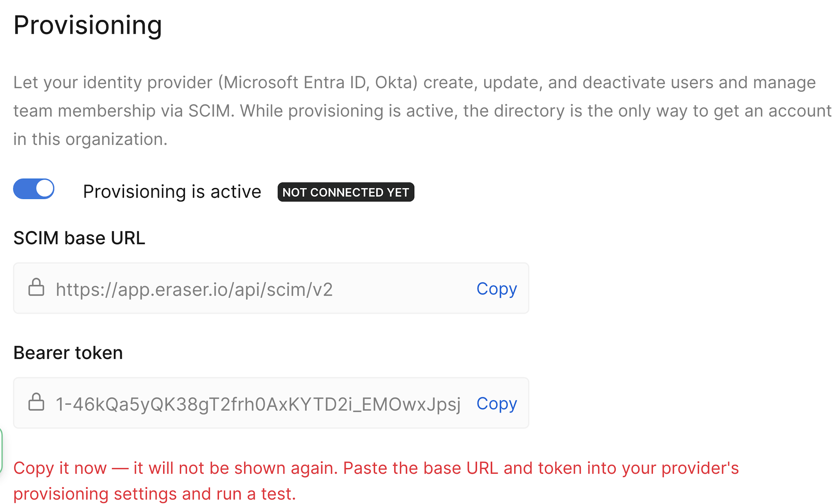
Task: Click the words in this organization in the description
Action: pyautogui.click(x=90, y=139)
